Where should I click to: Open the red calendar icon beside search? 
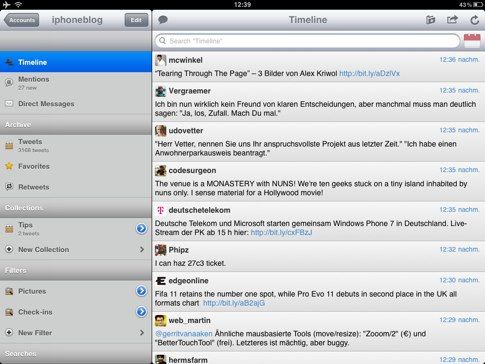coord(472,41)
